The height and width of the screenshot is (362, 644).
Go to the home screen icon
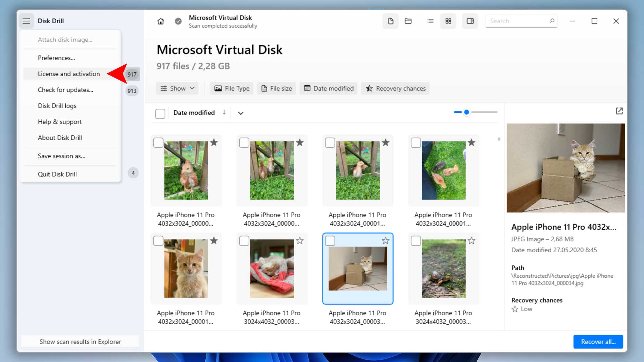pos(161,21)
